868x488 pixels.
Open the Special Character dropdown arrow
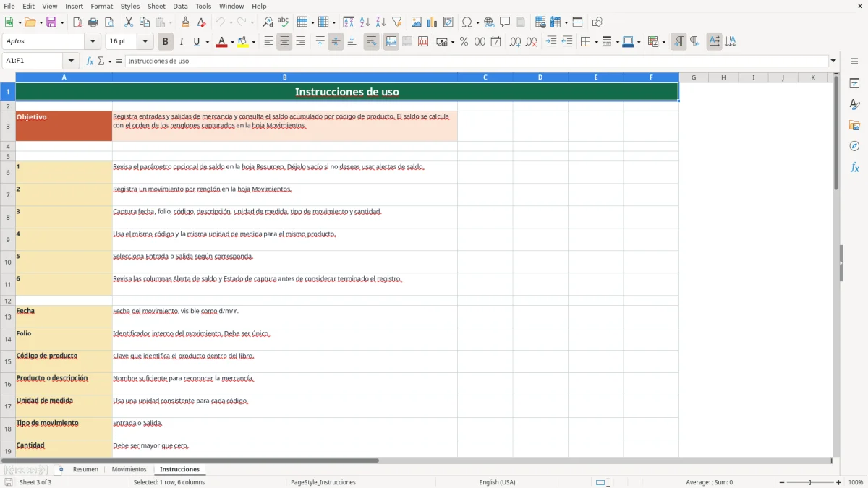pos(477,22)
